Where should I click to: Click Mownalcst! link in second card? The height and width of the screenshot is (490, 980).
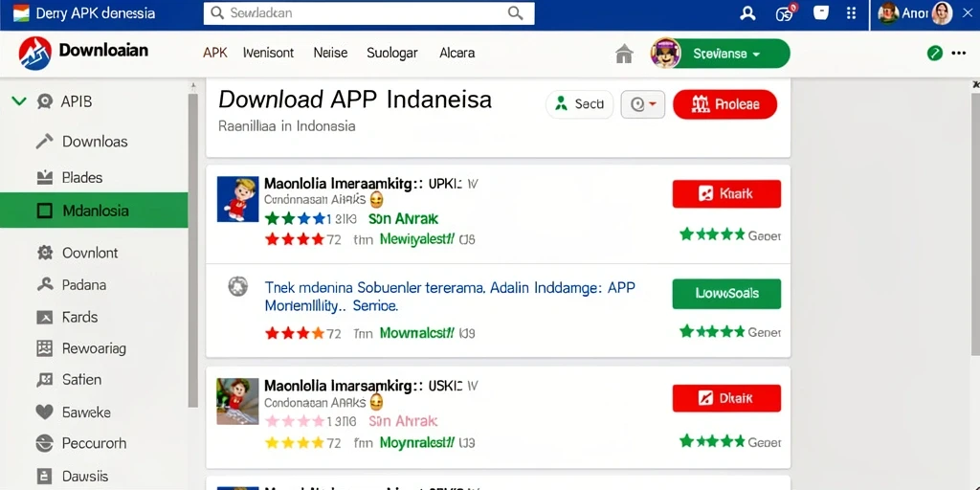coord(417,333)
